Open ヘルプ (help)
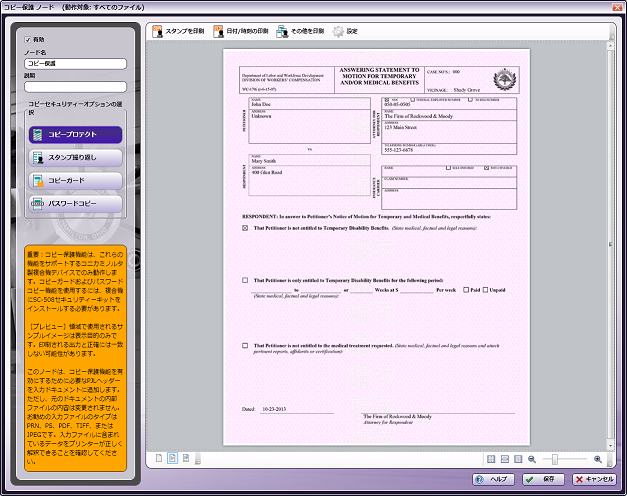Screen dimensions: 627x496 click(493, 479)
